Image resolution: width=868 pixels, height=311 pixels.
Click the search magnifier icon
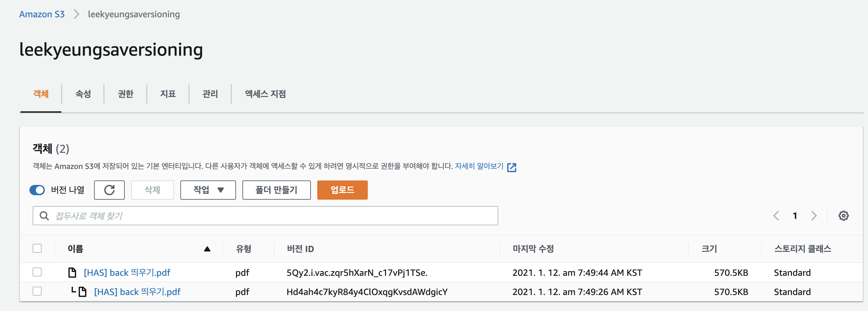[44, 216]
